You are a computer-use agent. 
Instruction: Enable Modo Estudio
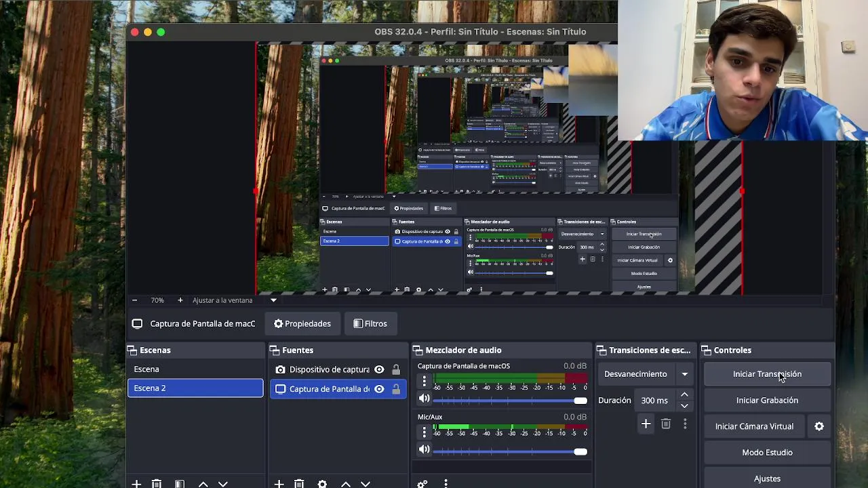click(767, 453)
